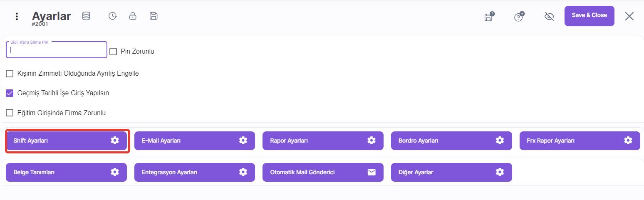The height and width of the screenshot is (200, 644).
Task: Open the three-dot menu beside Ayarlar
Action: tap(17, 17)
